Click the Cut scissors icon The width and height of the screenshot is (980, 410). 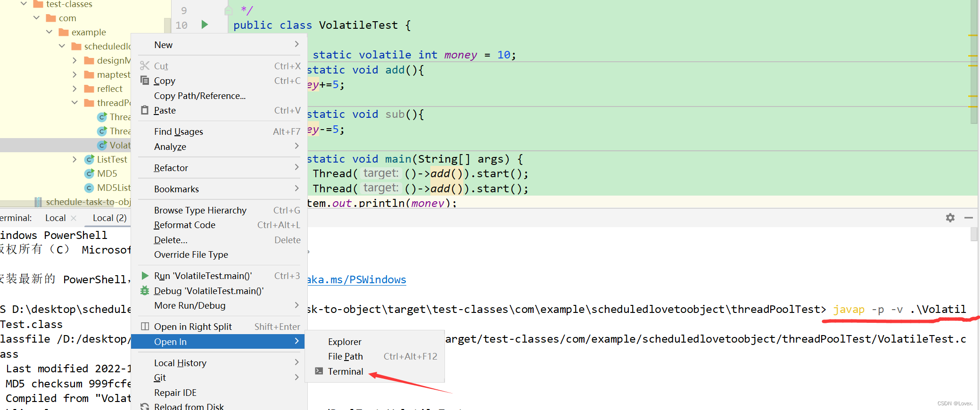coord(145,66)
